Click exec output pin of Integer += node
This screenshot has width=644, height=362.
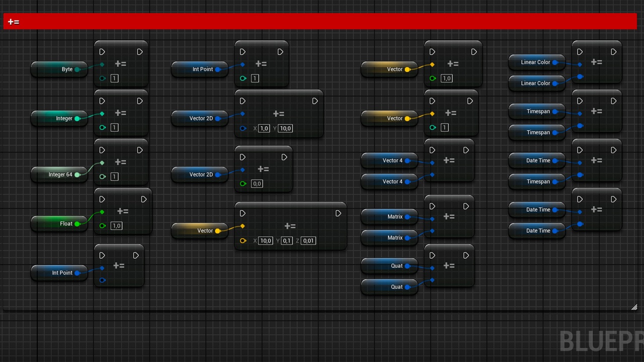click(x=140, y=101)
